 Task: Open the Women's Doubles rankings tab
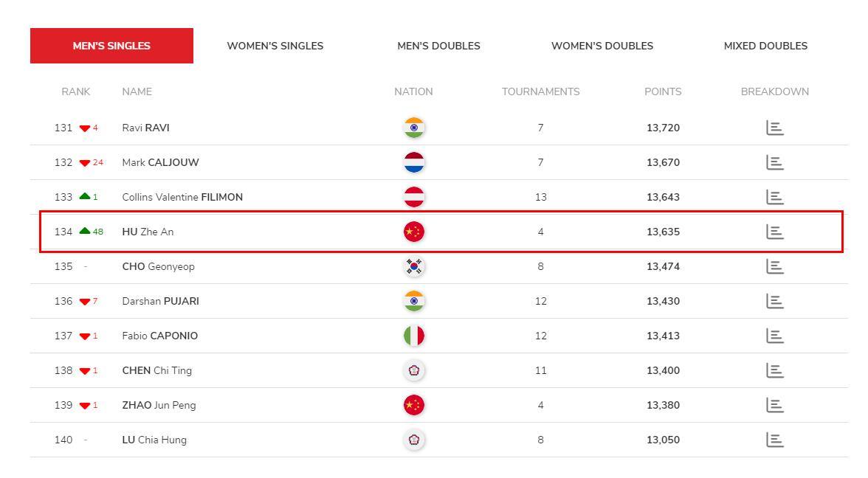pyautogui.click(x=602, y=46)
